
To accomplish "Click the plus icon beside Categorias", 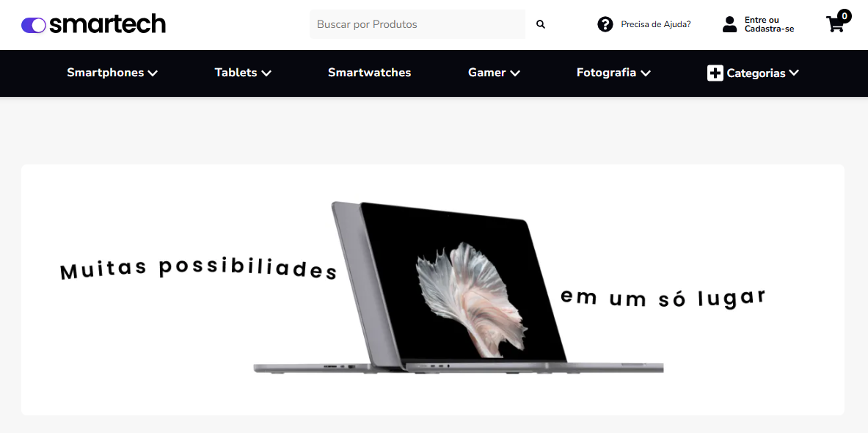I will (x=715, y=73).
